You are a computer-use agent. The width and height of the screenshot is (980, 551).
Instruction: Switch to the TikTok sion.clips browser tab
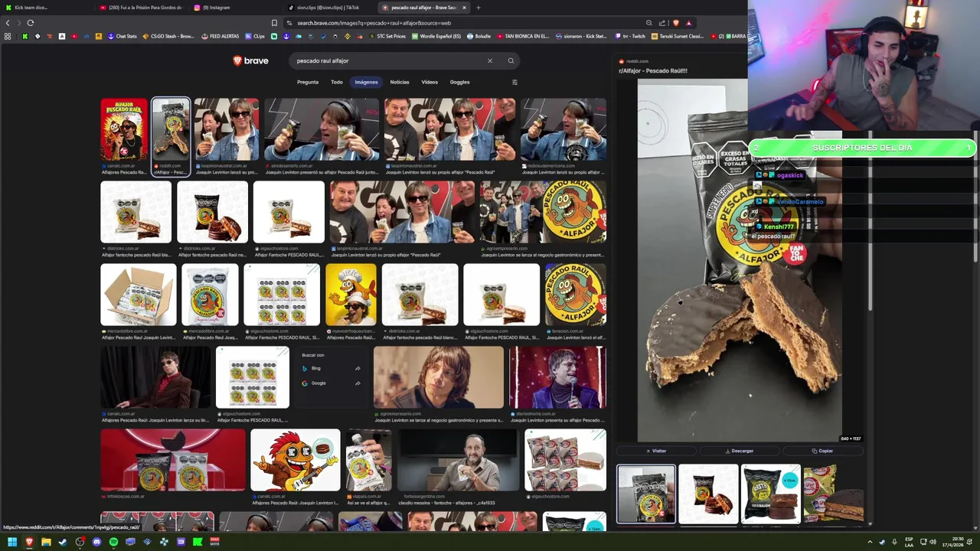328,8
